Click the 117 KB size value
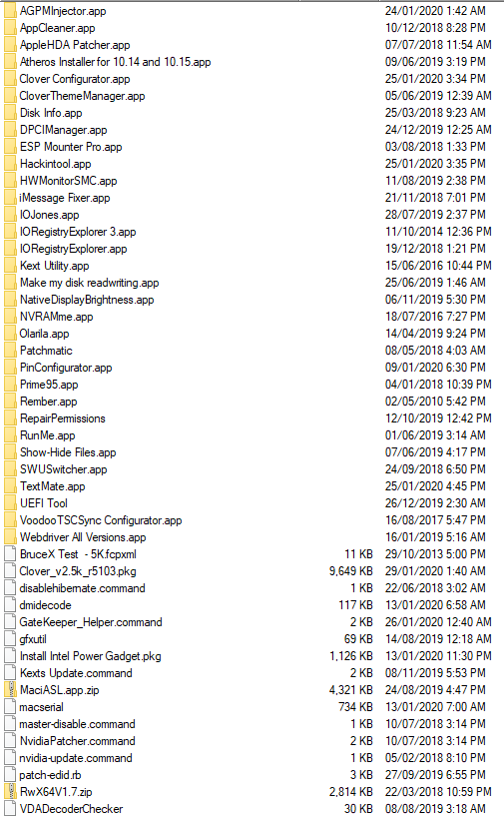This screenshot has height=821, width=504. tap(355, 605)
